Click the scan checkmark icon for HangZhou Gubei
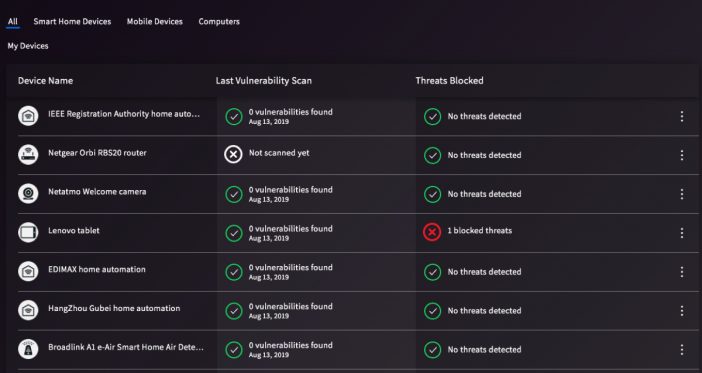This screenshot has width=702, height=373. coord(234,311)
